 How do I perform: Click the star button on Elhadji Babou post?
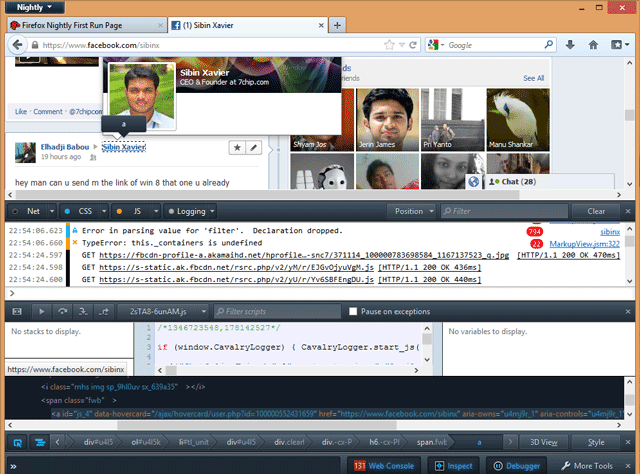(x=237, y=147)
